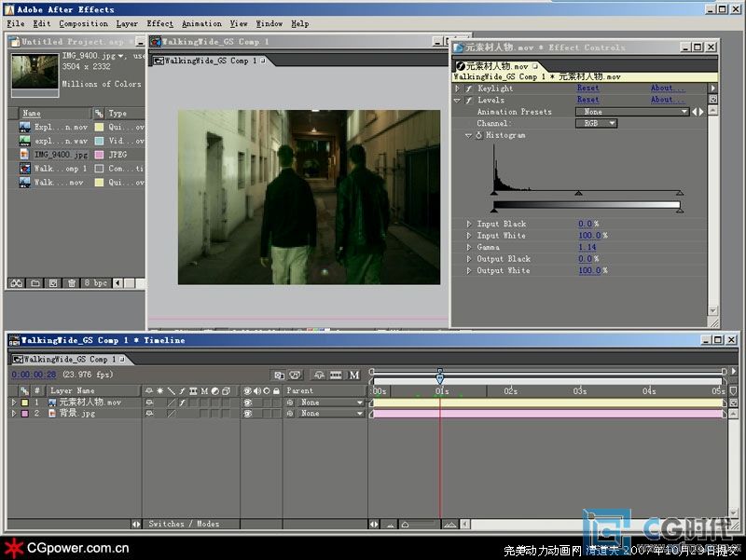
Task: Open the Animation Presets dropdown
Action: (632, 112)
